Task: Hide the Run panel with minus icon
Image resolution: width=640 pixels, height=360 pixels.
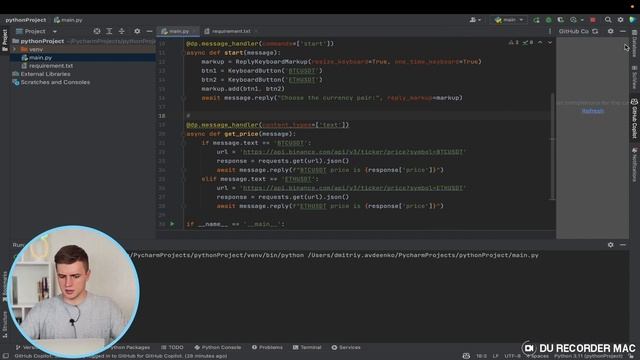Action: click(622, 245)
